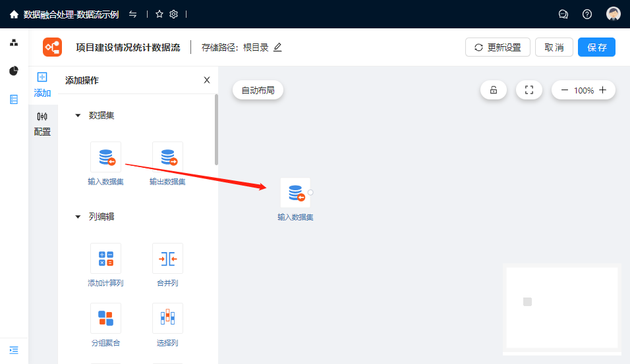Choose the Add Calculated Column (添加计算列) icon
The image size is (630, 364).
click(x=105, y=259)
